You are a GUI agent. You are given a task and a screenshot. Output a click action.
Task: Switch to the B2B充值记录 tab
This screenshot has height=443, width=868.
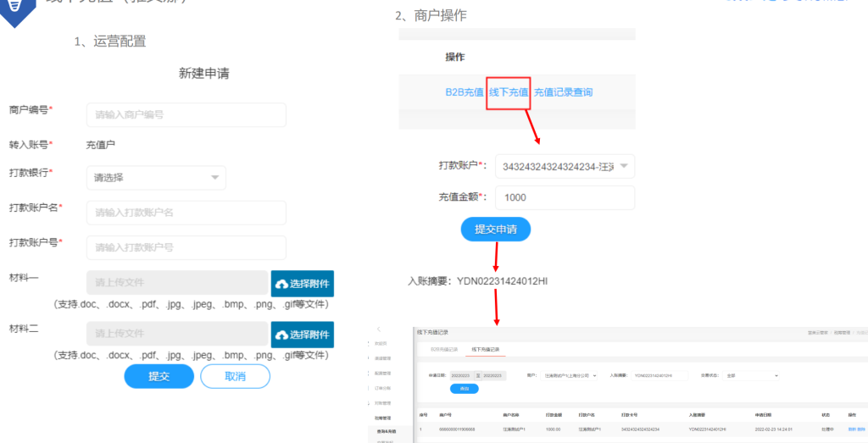pyautogui.click(x=443, y=349)
